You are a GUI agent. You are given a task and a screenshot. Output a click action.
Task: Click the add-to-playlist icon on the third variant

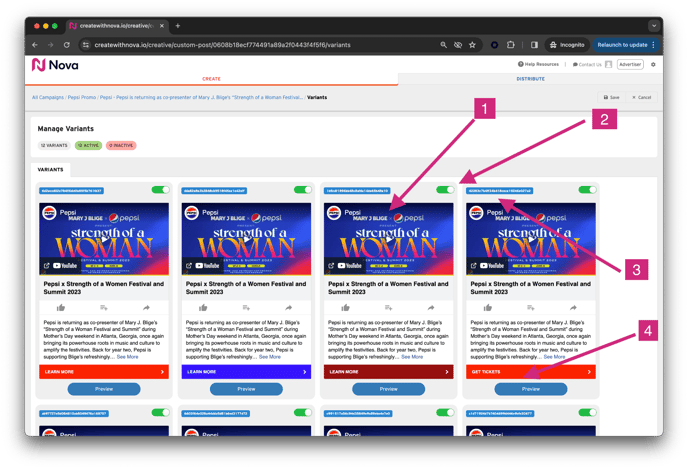388,307
